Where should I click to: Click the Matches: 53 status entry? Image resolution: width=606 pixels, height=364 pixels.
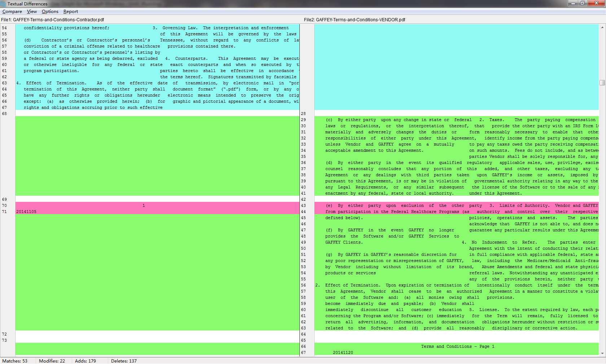pyautogui.click(x=15, y=361)
